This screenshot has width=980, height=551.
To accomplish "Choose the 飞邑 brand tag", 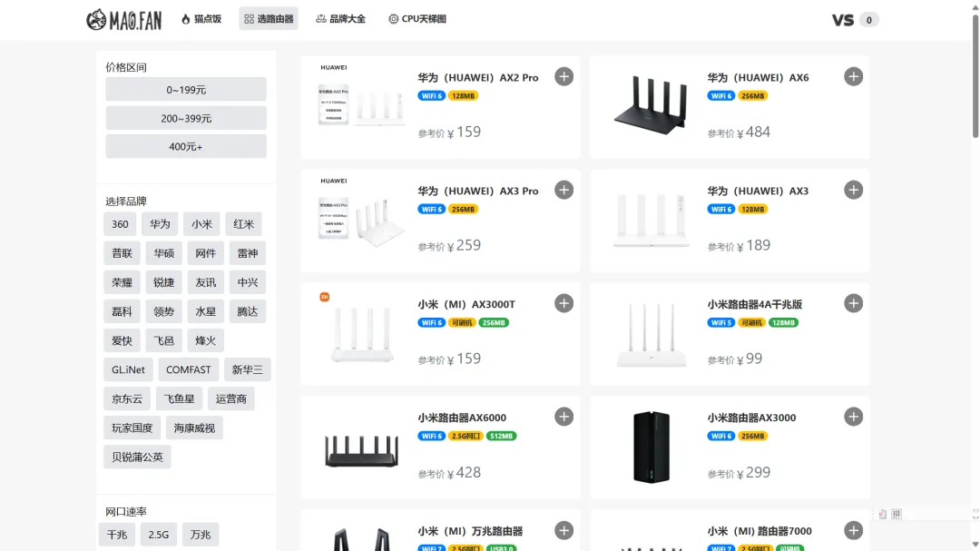I will click(163, 340).
